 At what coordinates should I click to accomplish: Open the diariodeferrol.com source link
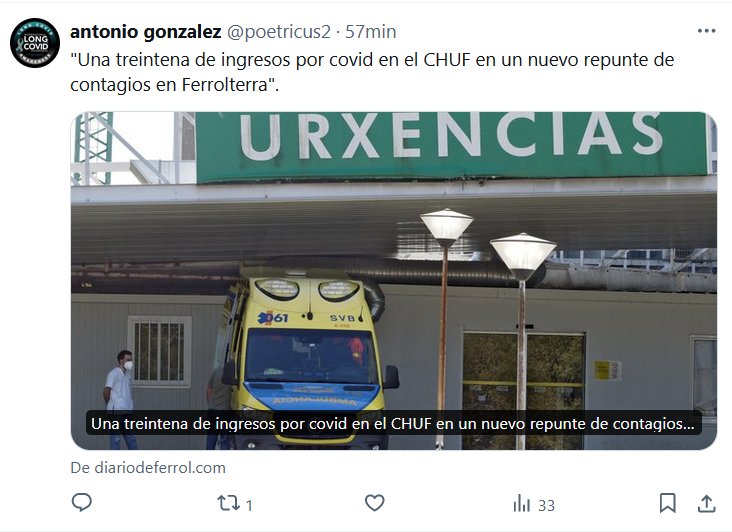pos(148,468)
